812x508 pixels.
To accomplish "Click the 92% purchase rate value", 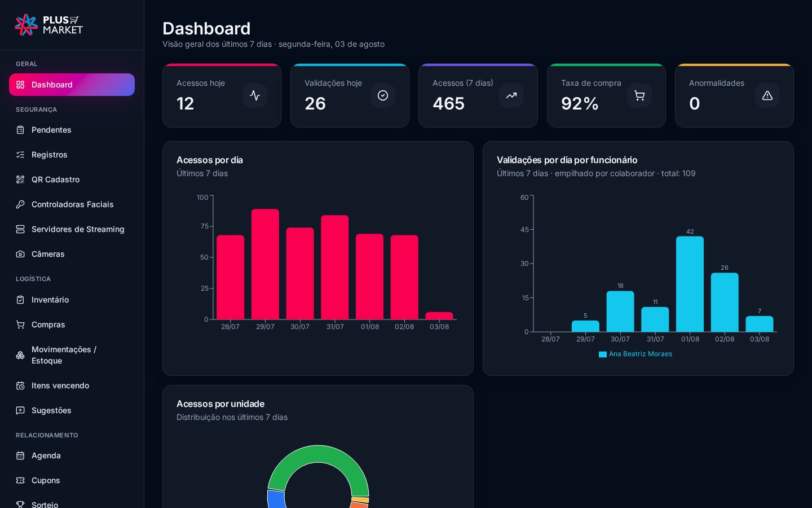I will 580,103.
